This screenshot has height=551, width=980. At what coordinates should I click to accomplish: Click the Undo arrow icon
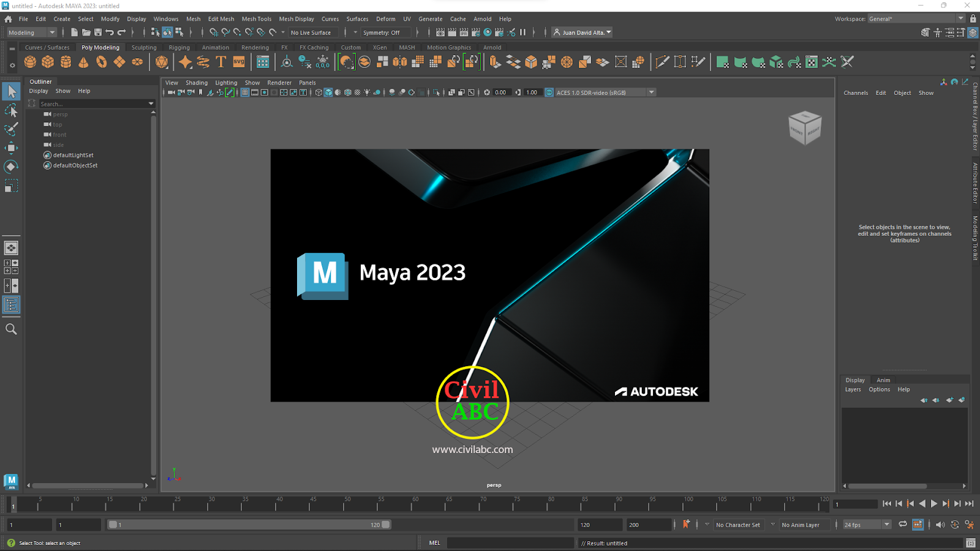[x=110, y=32]
